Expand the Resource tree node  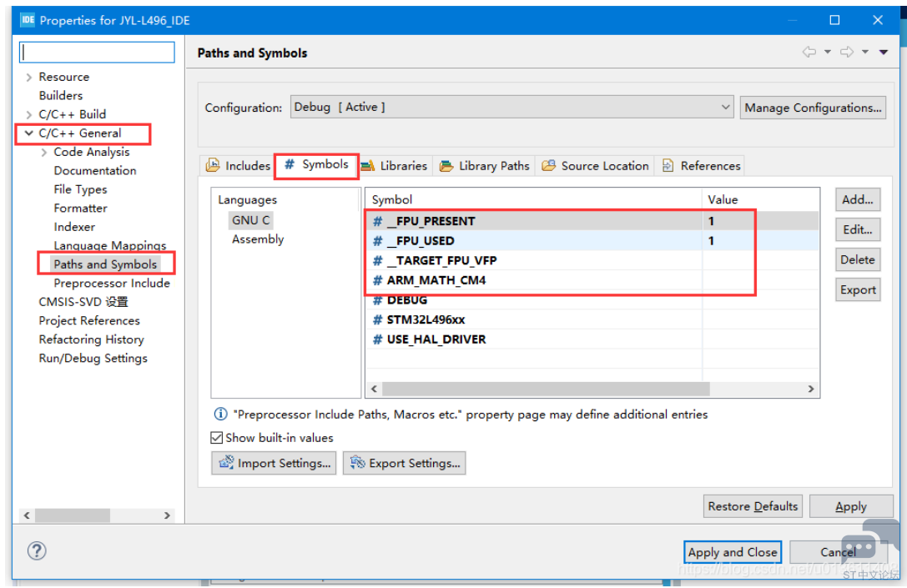pyautogui.click(x=29, y=77)
